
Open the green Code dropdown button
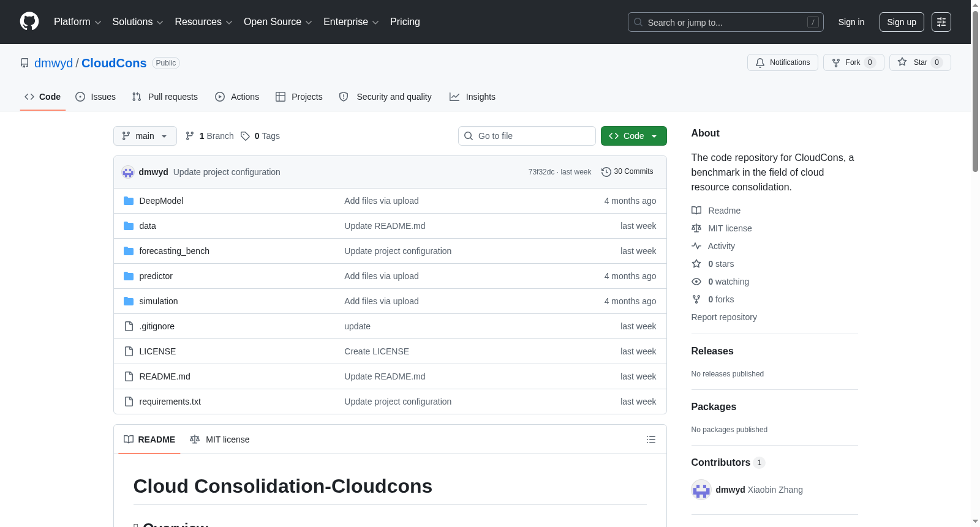pos(634,136)
